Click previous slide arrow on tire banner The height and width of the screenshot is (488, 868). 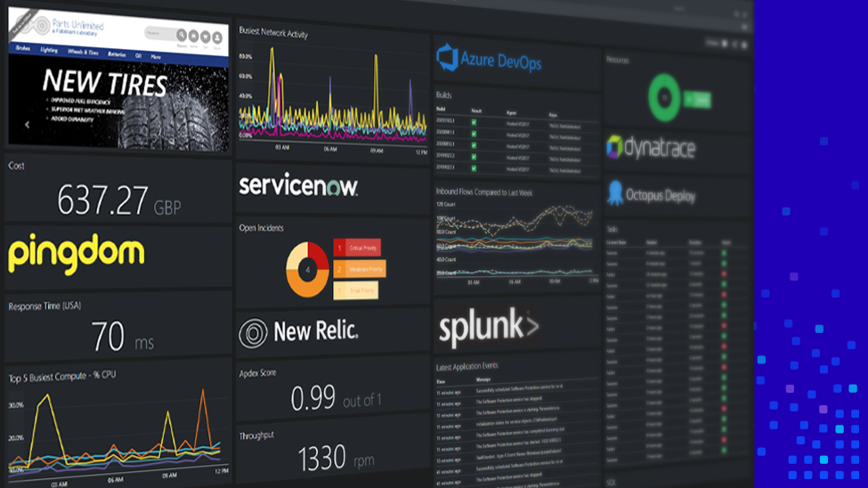click(x=27, y=125)
